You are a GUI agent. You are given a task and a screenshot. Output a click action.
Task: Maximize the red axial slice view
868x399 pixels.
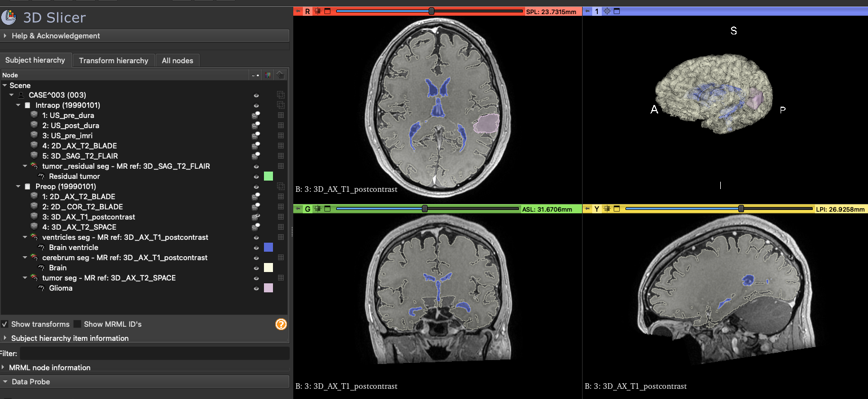coord(328,11)
